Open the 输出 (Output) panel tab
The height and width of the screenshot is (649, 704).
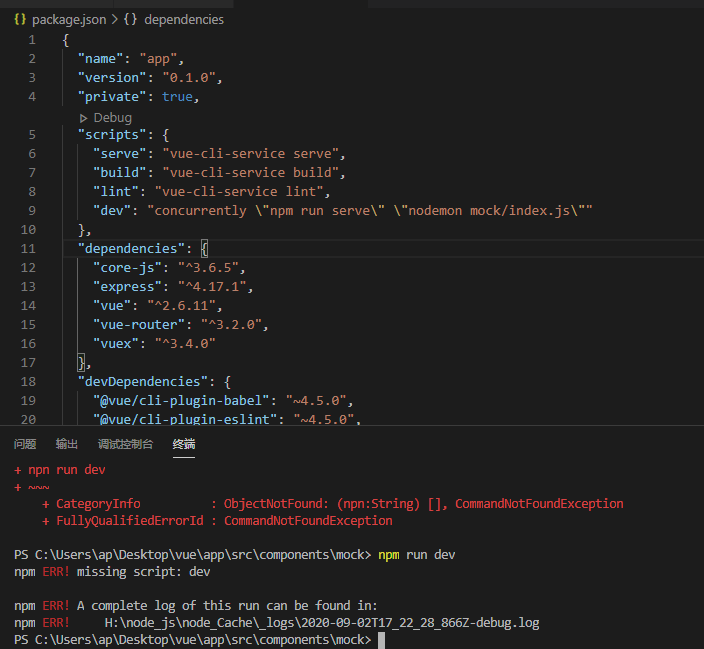(x=66, y=444)
